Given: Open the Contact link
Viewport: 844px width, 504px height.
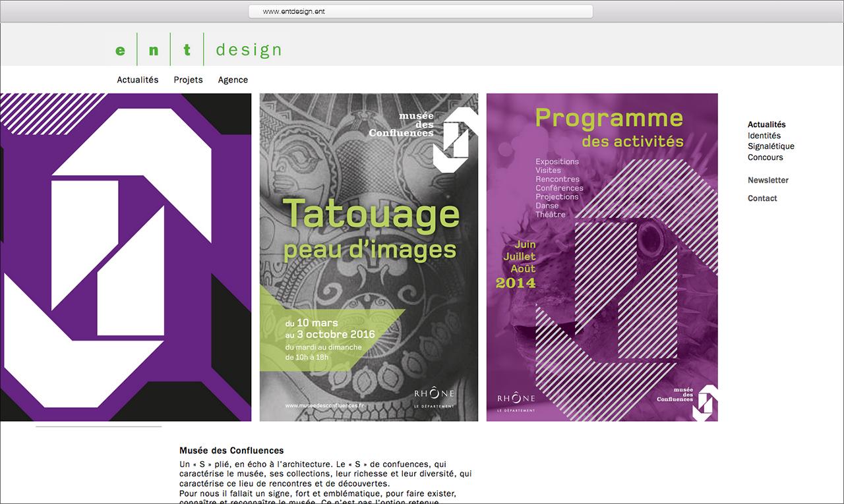Looking at the screenshot, I should [x=762, y=198].
